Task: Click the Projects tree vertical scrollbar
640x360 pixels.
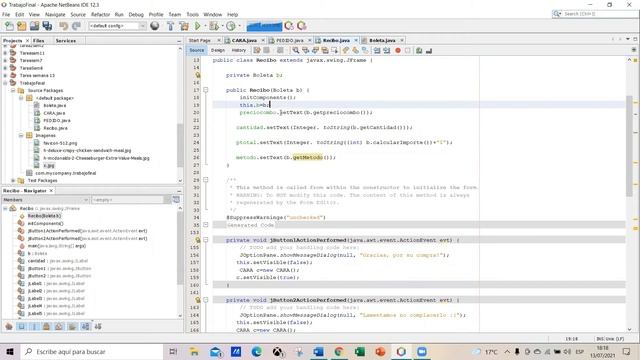Action: point(180,145)
